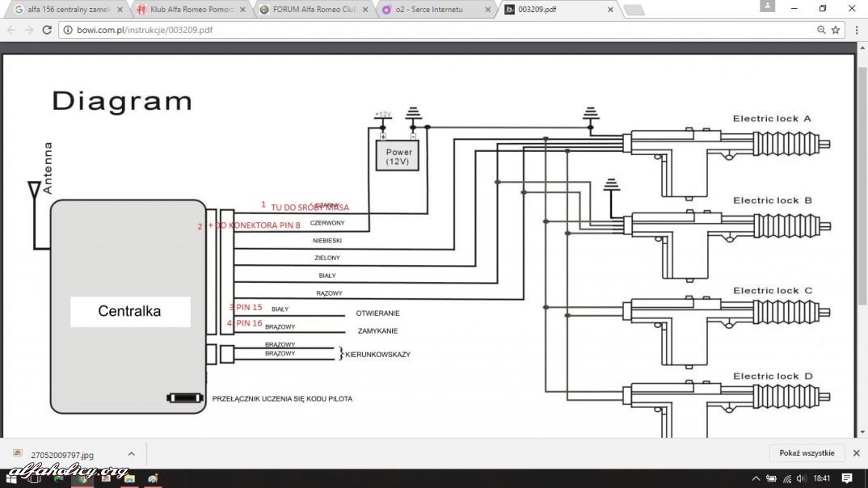Click red '+ DO KONEKTORA PIN 8' annotation
Screen dimensions: 868x488
(x=254, y=225)
